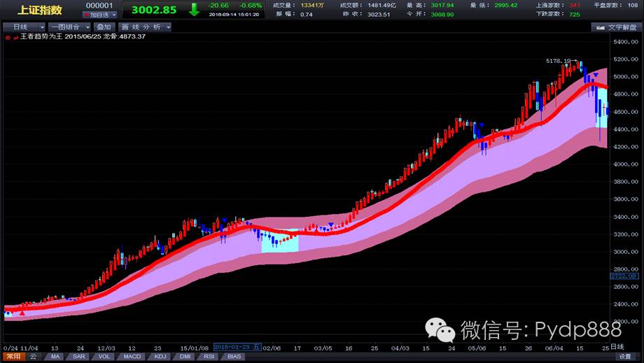Image resolution: width=644 pixels, height=363 pixels.
Task: Click the cyan highlighted box near 02/06
Action: [280, 241]
